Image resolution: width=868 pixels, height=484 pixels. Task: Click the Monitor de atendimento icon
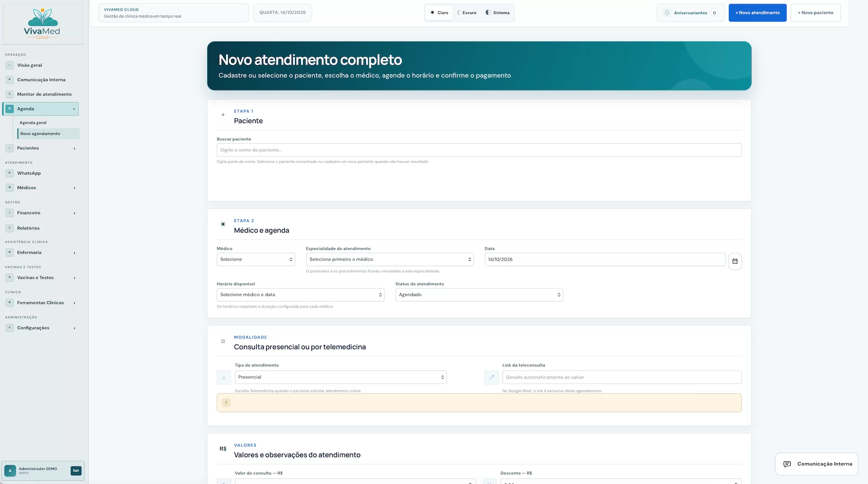(9, 94)
